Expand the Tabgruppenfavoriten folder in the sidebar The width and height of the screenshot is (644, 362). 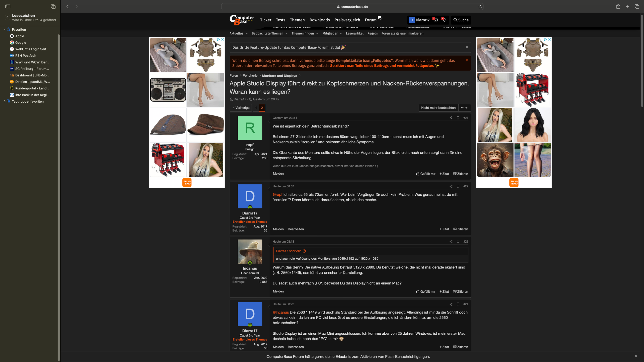point(5,101)
